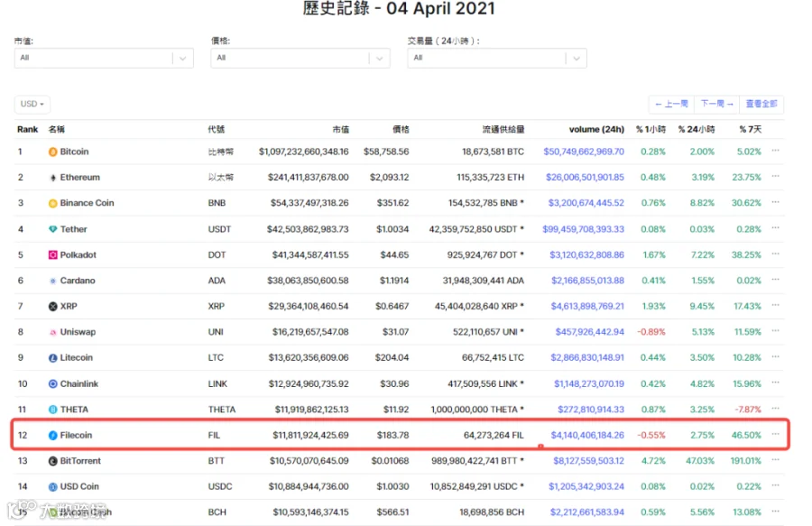The image size is (812, 526).
Task: Click the Bitcoin coin icon
Action: pyautogui.click(x=53, y=152)
